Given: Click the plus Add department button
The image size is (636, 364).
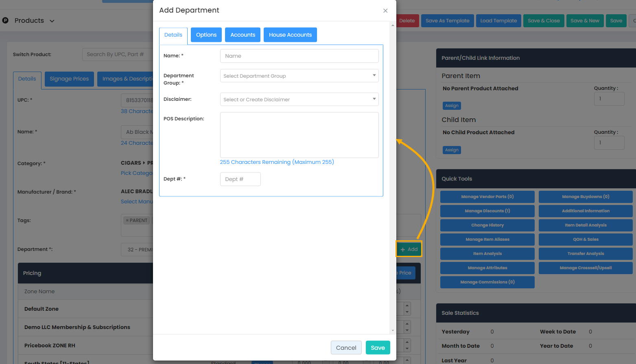Looking at the screenshot, I should (409, 249).
